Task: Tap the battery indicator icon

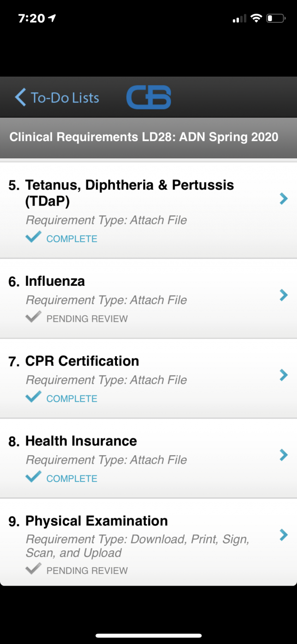Action: 276,18
